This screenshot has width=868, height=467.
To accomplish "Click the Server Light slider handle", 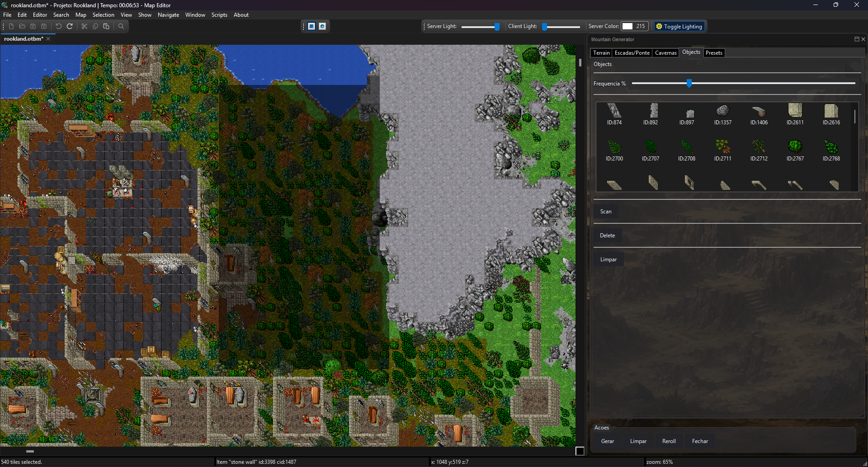I will pos(497,27).
